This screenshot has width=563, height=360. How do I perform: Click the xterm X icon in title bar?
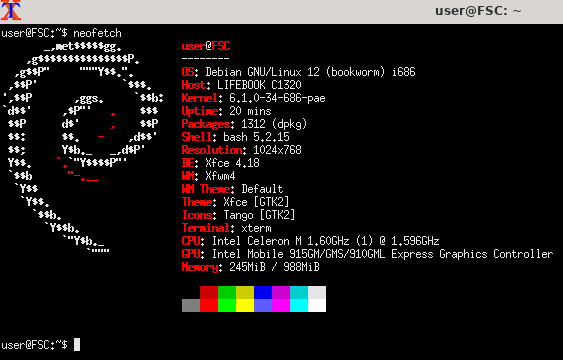(11, 10)
